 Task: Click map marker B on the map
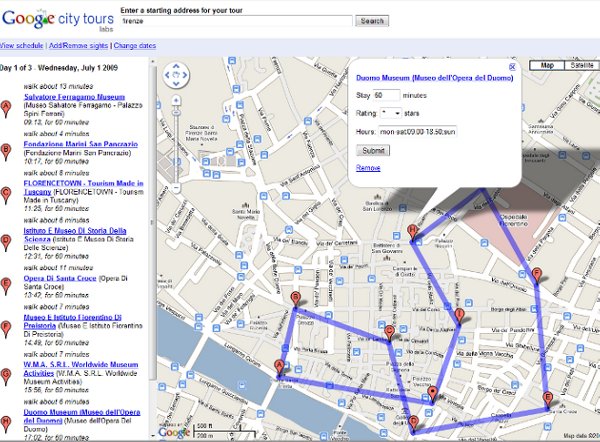click(295, 300)
